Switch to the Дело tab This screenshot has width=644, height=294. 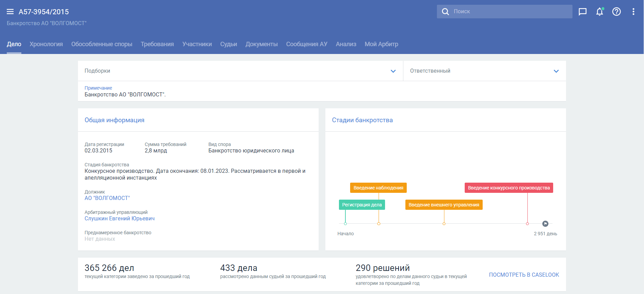(14, 44)
